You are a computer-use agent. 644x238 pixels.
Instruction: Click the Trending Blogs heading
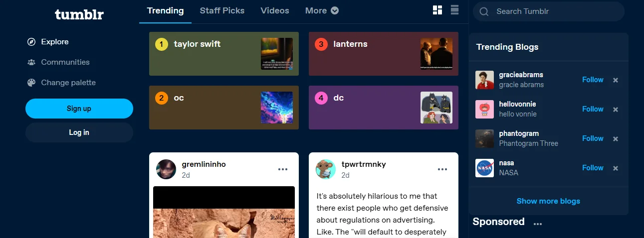507,47
